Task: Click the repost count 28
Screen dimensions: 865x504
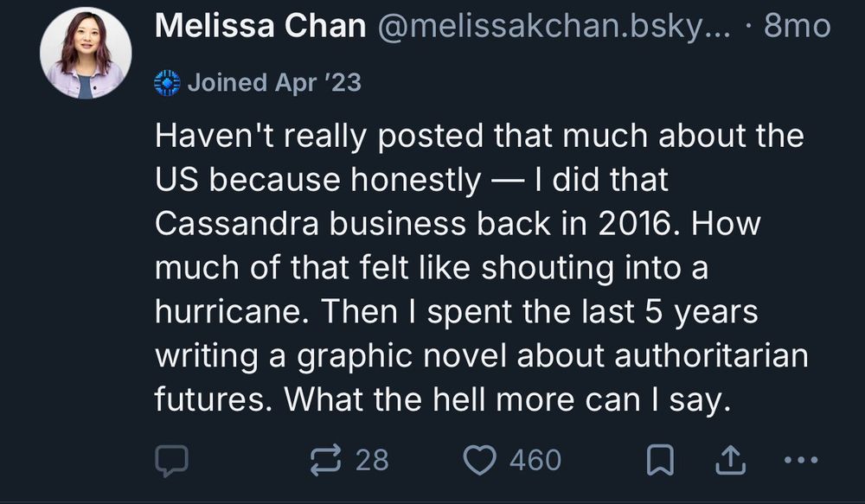Action: pos(373,460)
